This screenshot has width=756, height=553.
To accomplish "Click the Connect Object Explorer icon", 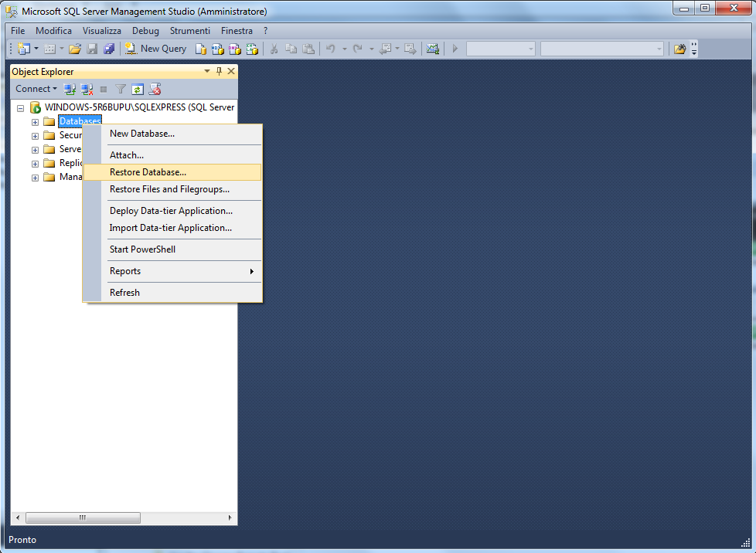I will [x=70, y=89].
